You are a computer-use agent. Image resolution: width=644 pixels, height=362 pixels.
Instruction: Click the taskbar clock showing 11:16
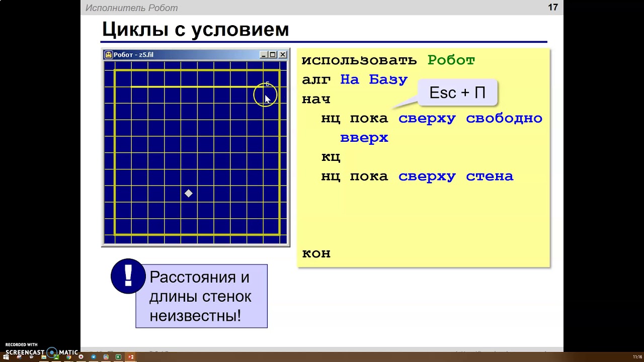(637, 357)
